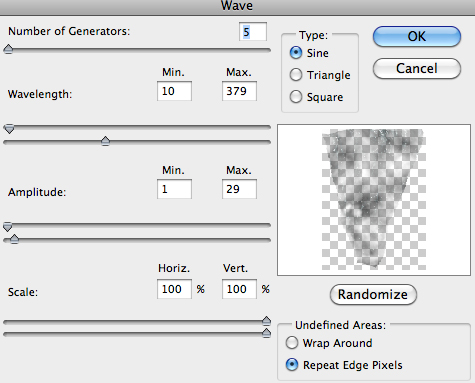The image size is (475, 383).
Task: Click the wave filter preview image
Action: [x=374, y=200]
